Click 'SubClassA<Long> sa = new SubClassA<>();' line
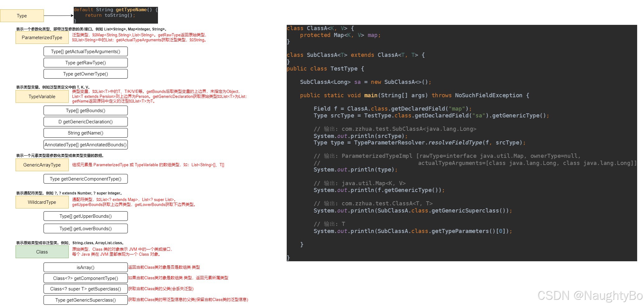The width and height of the screenshot is (644, 306). (x=366, y=82)
